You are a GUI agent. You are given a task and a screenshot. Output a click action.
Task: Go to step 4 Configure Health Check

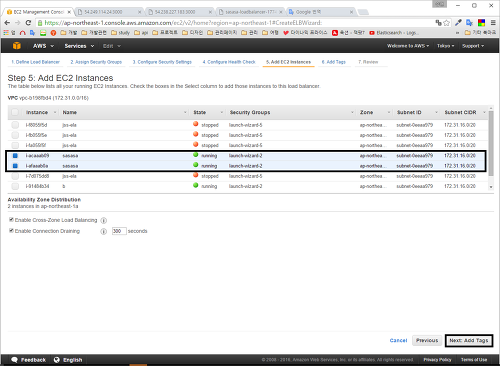[229, 62]
